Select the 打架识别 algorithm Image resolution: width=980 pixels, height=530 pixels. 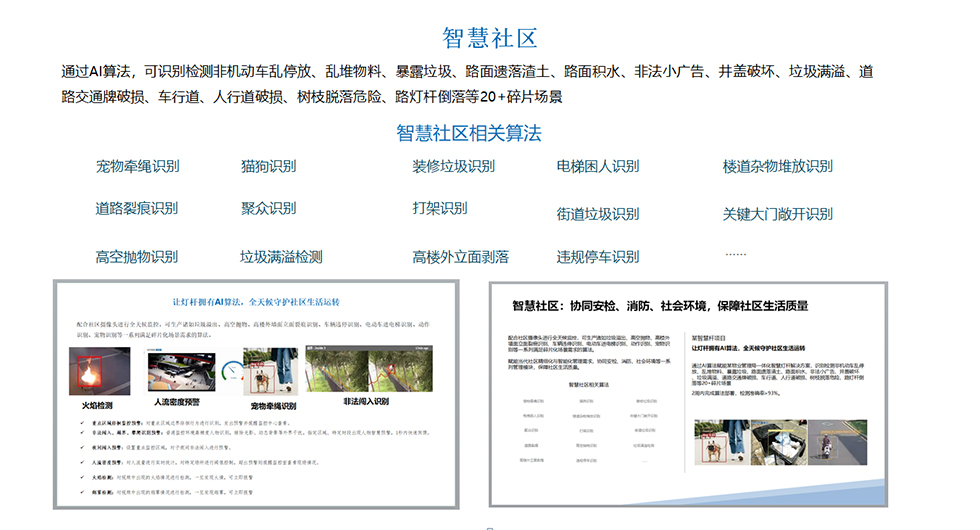pos(440,208)
